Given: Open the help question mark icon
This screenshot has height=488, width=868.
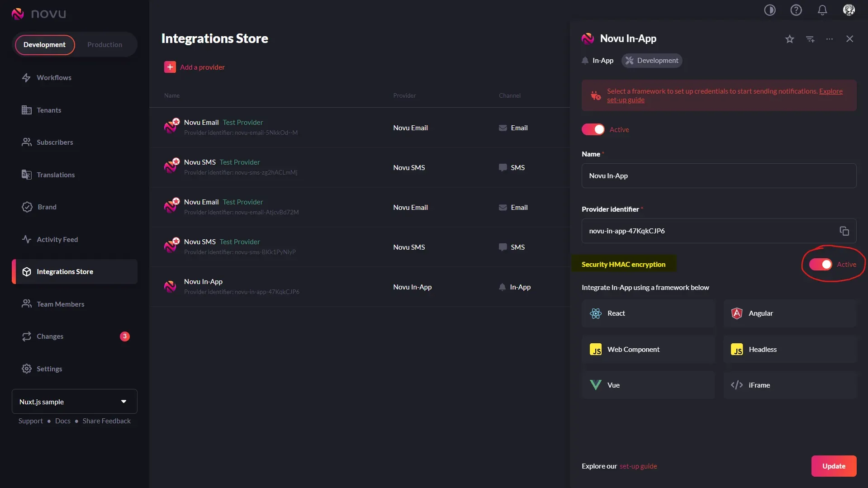Looking at the screenshot, I should click(x=796, y=10).
